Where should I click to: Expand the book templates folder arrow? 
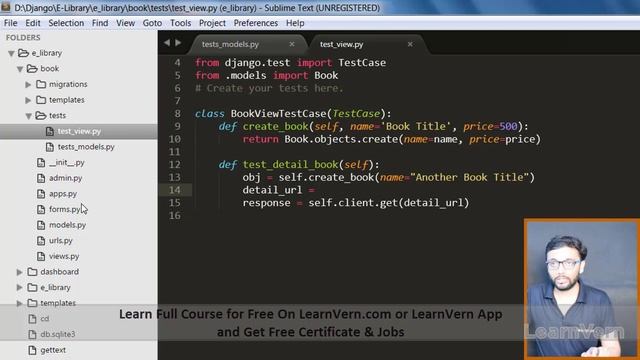pos(28,100)
